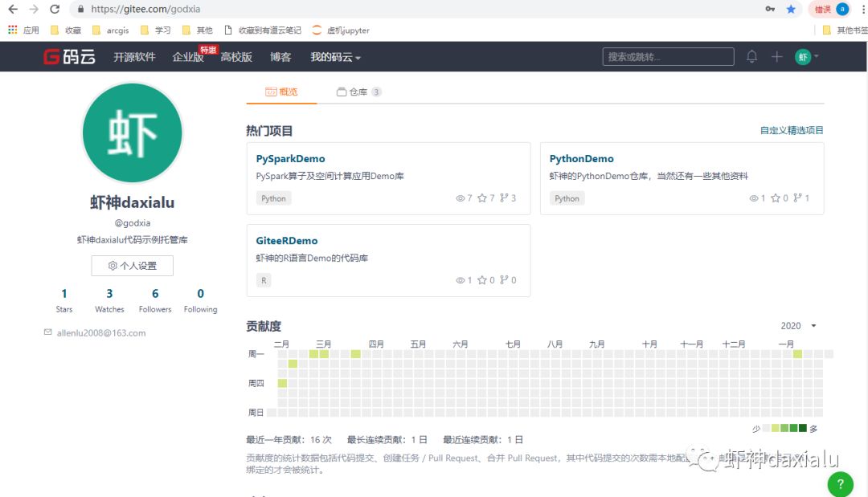868x497 pixels.
Task: Open the arcgis bookmark folder
Action: (x=111, y=30)
